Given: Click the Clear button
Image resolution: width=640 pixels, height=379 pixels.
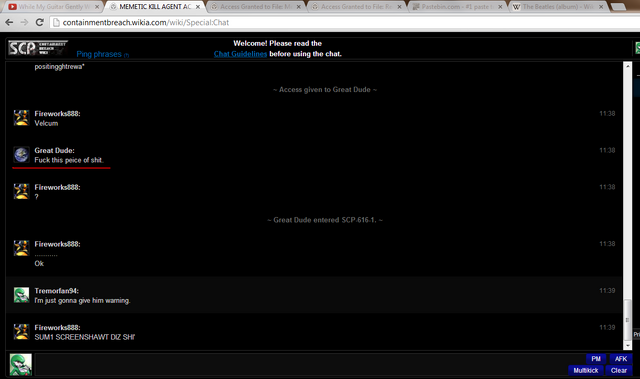Looking at the screenshot, I should point(619,370).
